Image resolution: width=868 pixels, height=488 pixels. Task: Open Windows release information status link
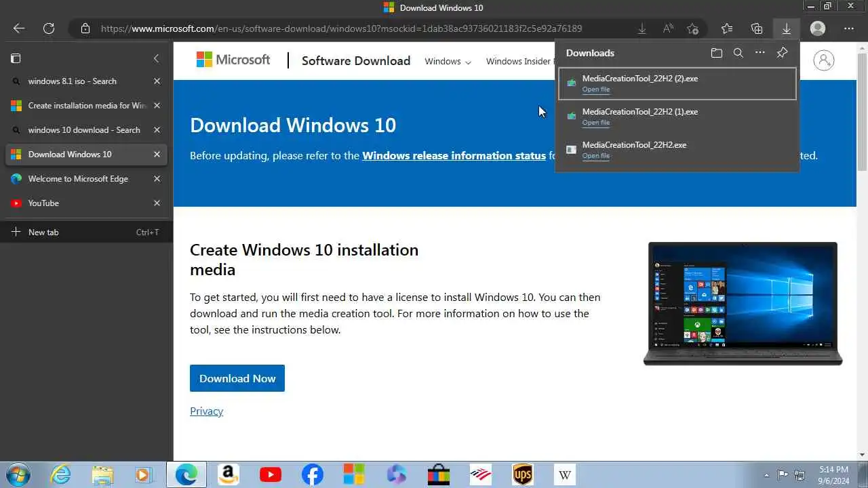(454, 155)
